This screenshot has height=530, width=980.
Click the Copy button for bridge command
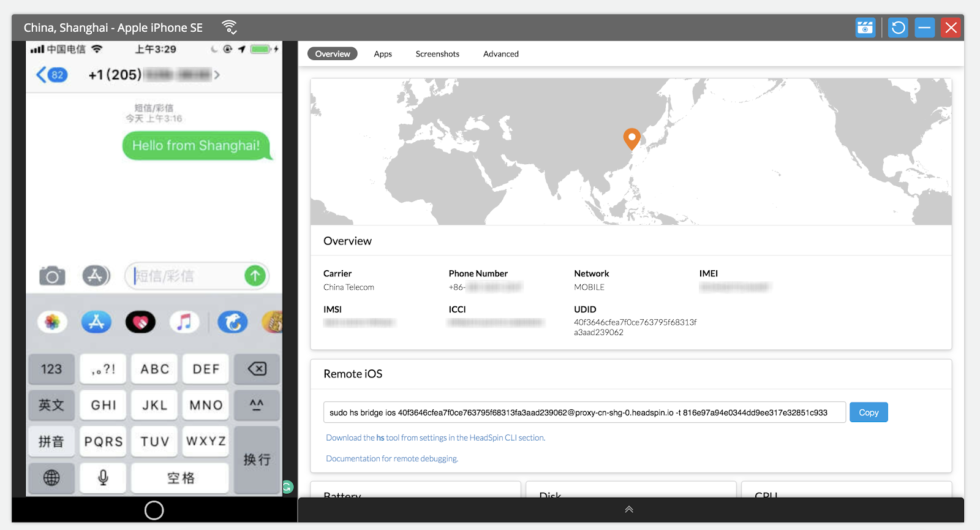(869, 412)
